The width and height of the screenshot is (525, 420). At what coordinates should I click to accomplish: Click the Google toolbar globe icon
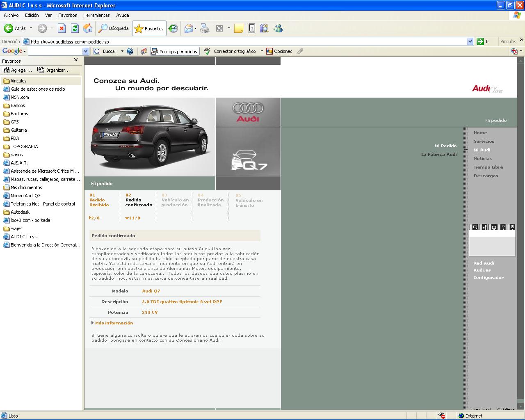coord(130,51)
